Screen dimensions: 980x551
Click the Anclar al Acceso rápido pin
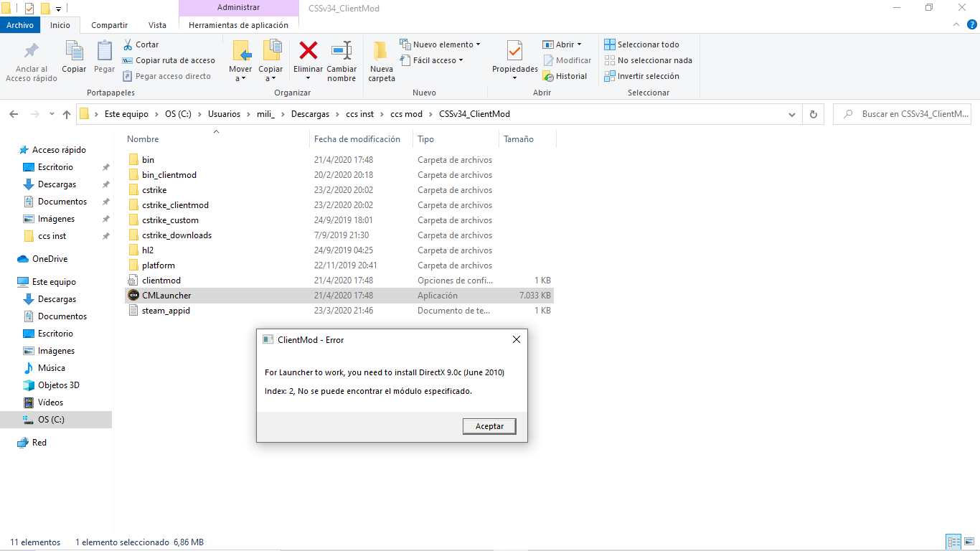point(32,60)
